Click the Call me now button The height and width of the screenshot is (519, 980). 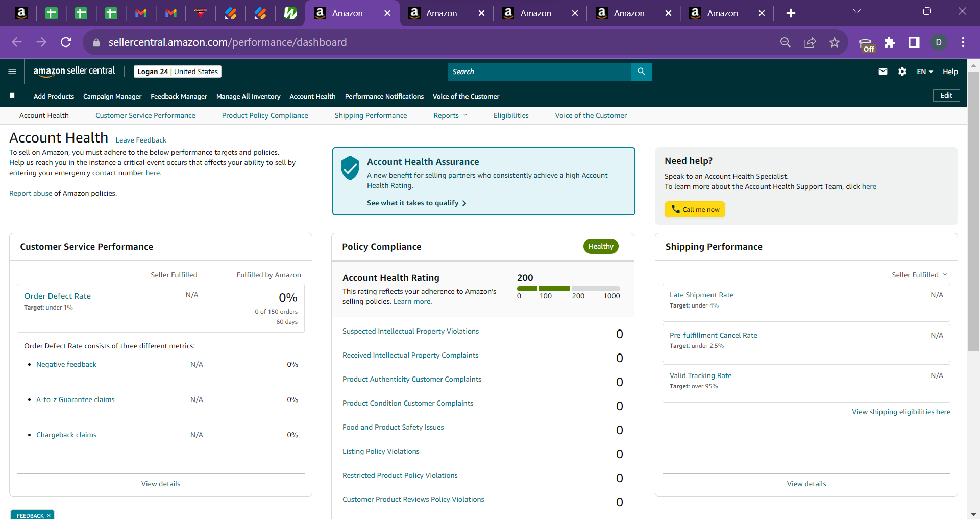click(x=695, y=209)
